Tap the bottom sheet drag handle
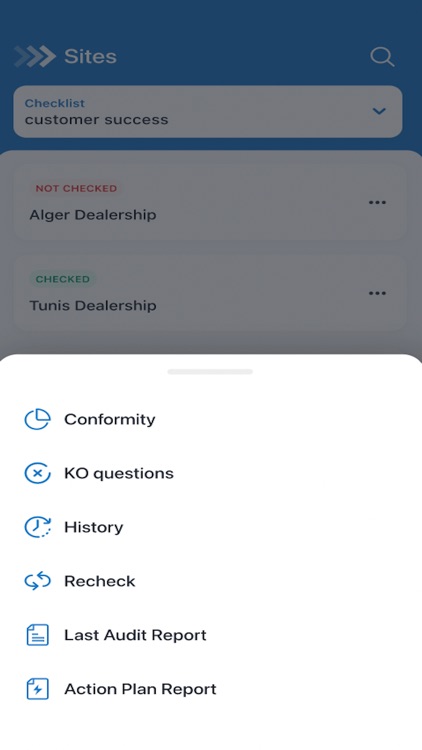This screenshot has width=422, height=750. coord(210,372)
